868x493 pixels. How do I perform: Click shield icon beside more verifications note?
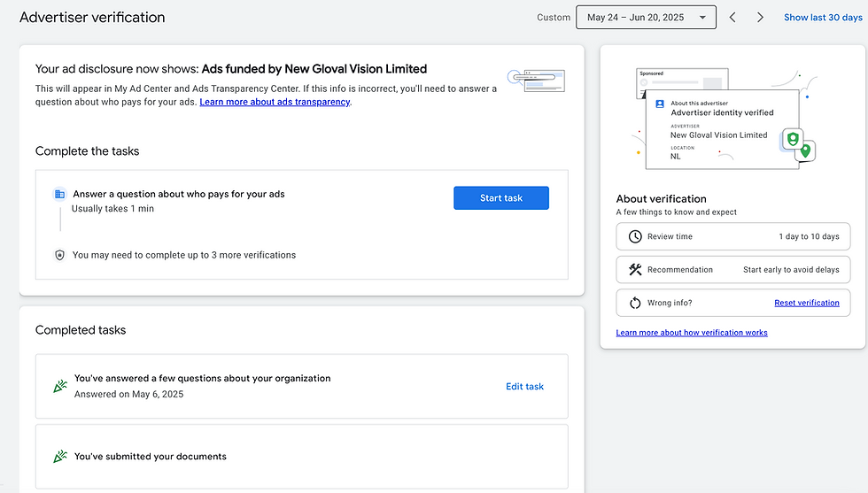coord(60,255)
